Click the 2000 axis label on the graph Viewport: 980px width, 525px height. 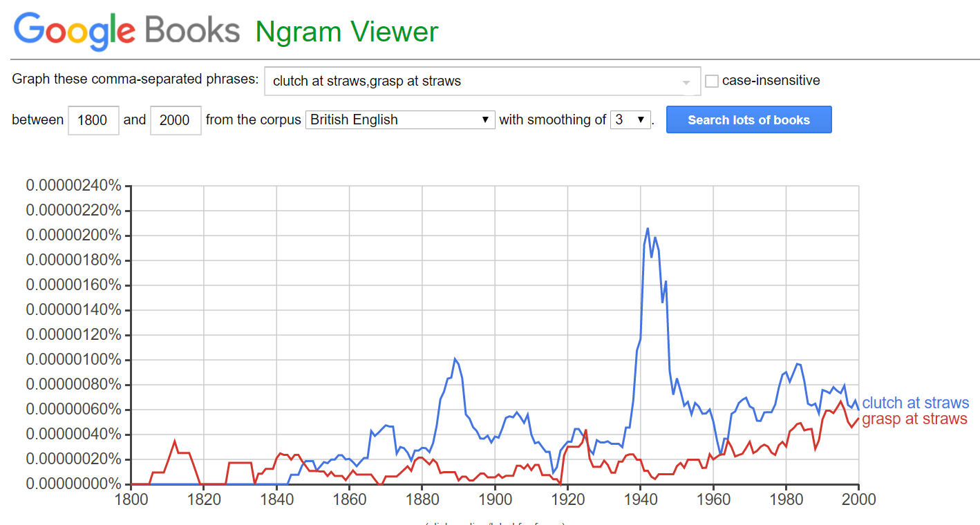pos(859,499)
